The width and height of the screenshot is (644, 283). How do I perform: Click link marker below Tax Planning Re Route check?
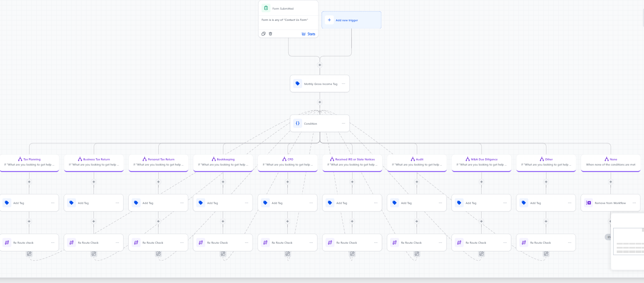tap(29, 254)
